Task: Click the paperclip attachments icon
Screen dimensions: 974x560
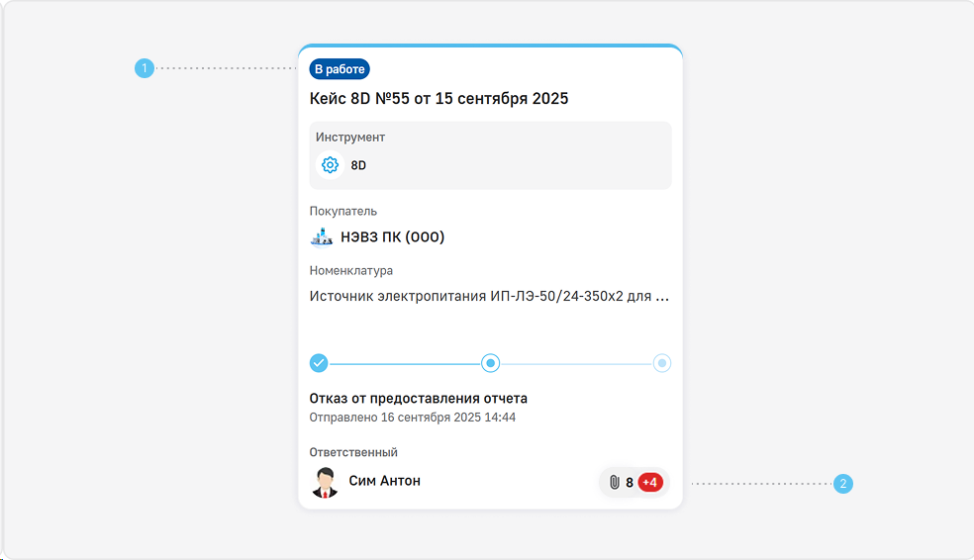Action: (x=614, y=483)
